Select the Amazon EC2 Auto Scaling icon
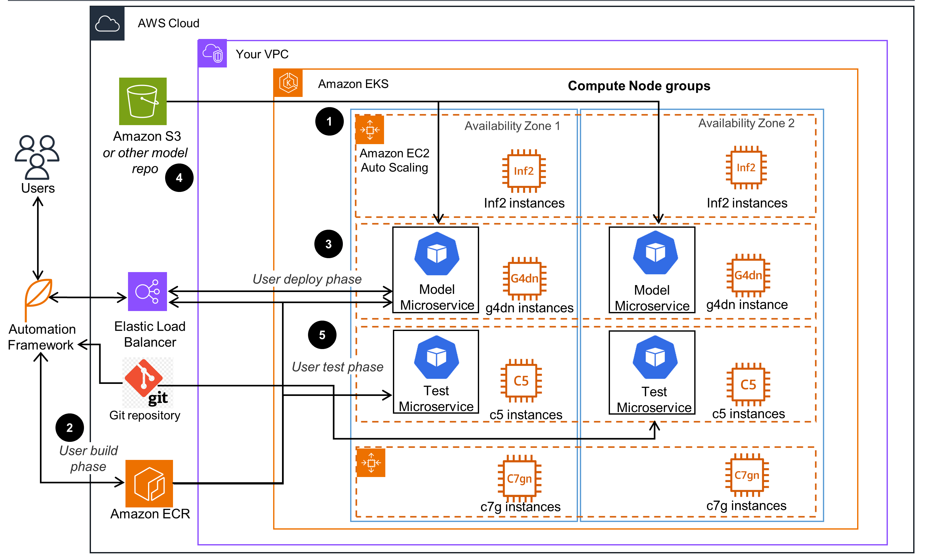 (x=370, y=130)
